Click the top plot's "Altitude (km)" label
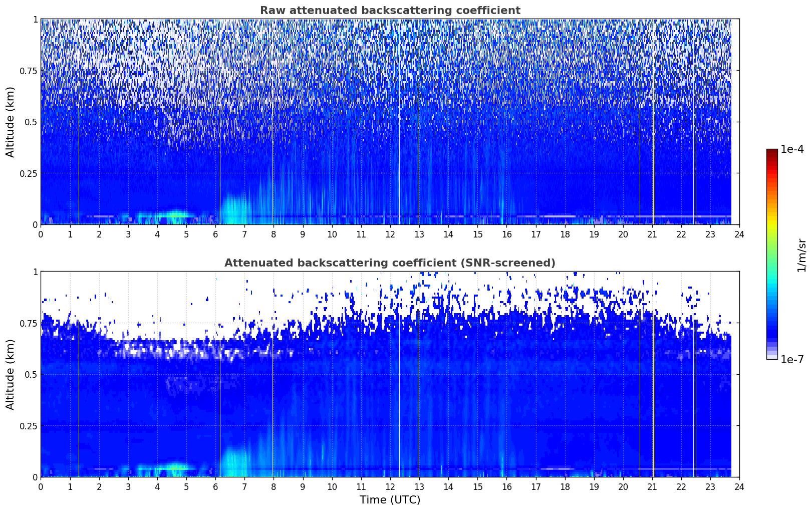Image resolution: width=812 pixels, height=511 pixels. (x=11, y=122)
